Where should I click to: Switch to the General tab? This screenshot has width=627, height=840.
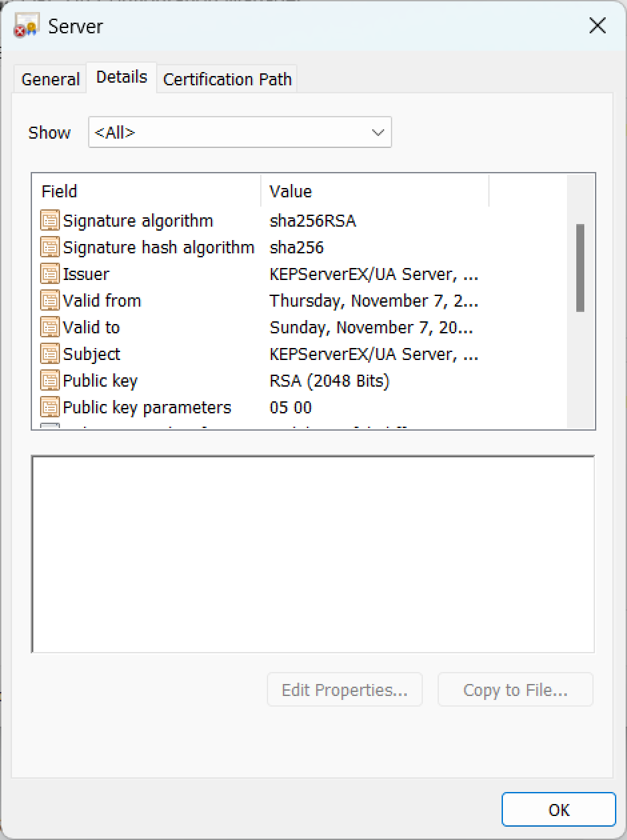point(51,79)
